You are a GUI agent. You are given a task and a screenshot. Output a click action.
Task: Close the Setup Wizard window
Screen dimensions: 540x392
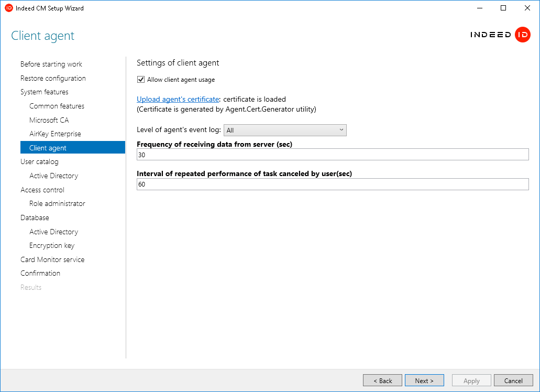pos(527,8)
